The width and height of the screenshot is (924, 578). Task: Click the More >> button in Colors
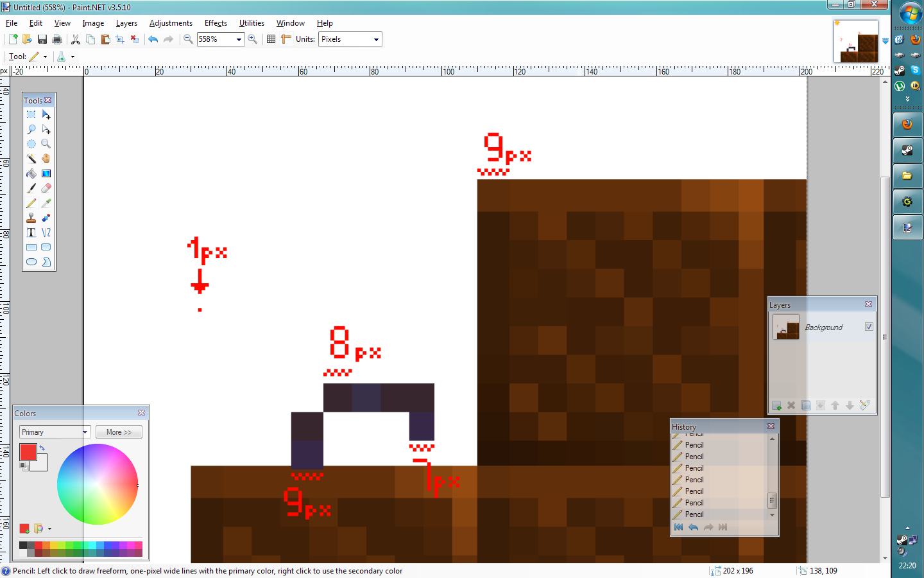[x=119, y=432]
